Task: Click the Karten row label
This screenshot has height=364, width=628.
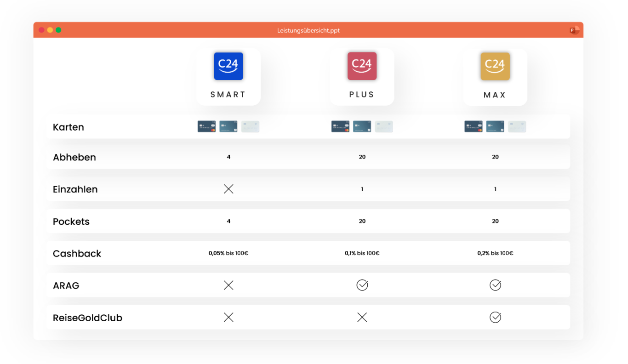Action: point(69,127)
